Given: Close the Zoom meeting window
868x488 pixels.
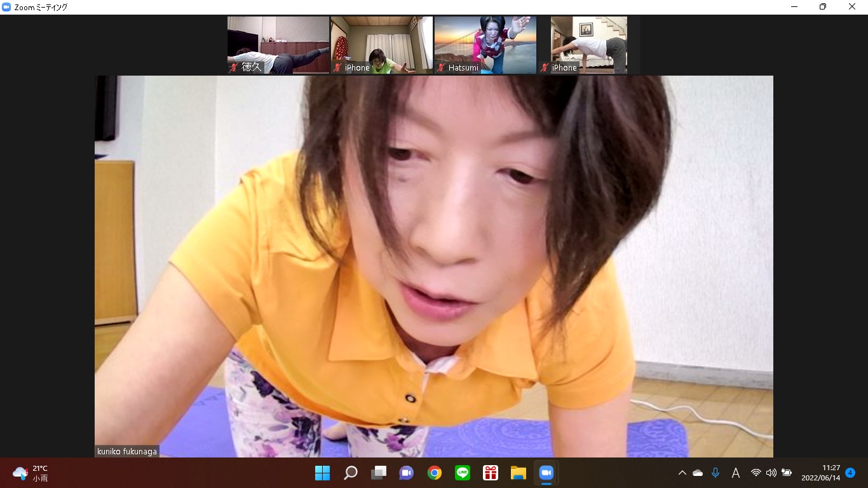Looking at the screenshot, I should tap(852, 7).
